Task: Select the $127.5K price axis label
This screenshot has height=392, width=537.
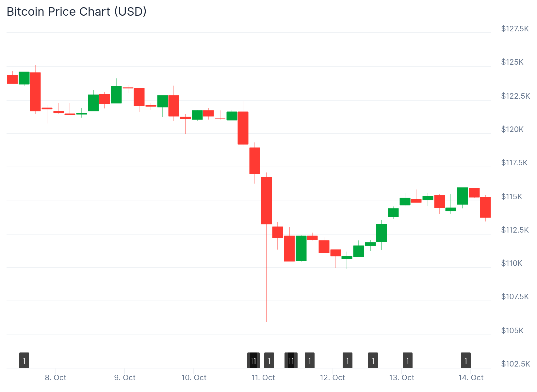Action: [514, 29]
